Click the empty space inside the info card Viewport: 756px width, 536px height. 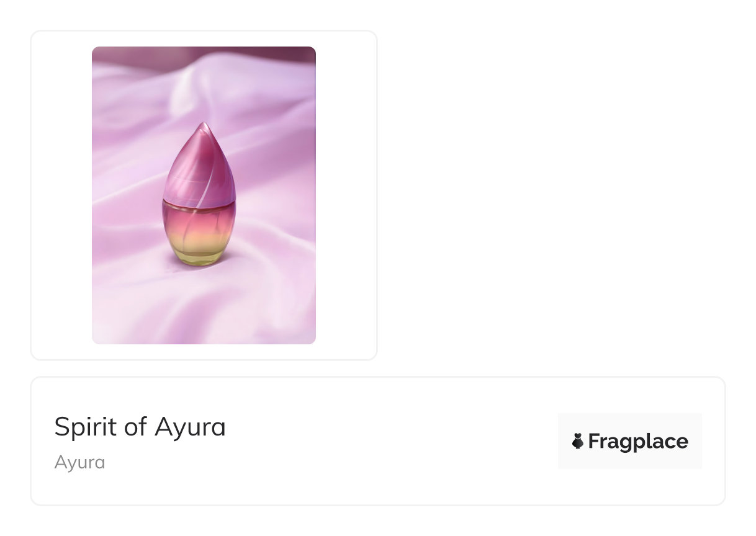pos(391,441)
